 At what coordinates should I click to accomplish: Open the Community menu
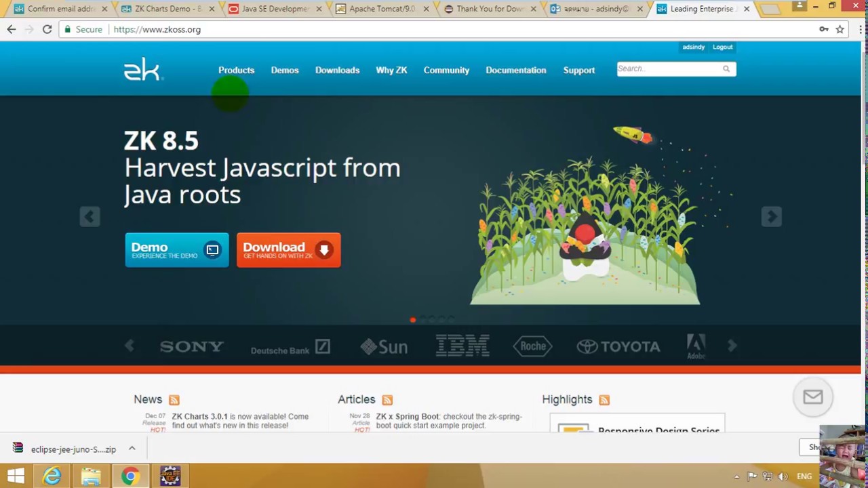(446, 70)
